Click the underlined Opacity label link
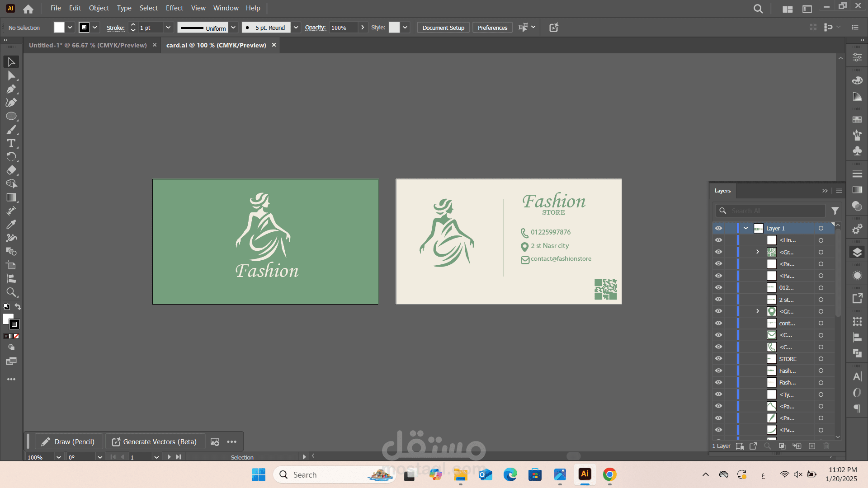 pos(315,28)
